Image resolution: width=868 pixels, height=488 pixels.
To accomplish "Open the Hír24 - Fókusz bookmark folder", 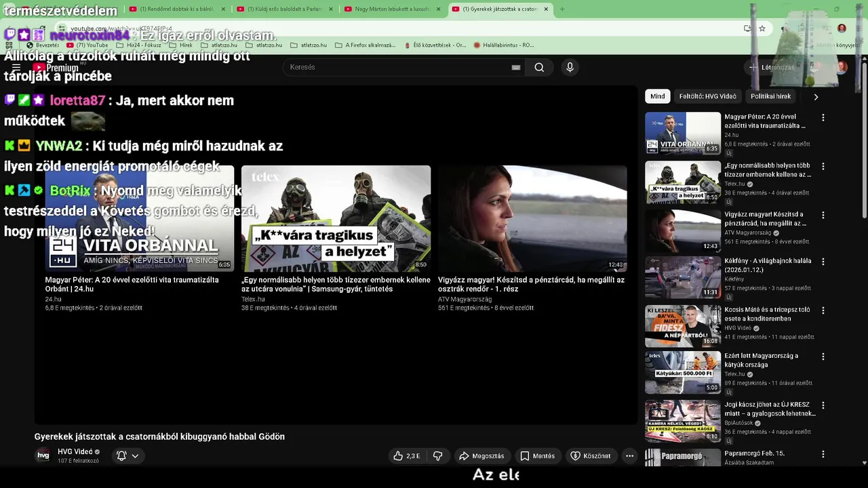I will click(x=138, y=45).
